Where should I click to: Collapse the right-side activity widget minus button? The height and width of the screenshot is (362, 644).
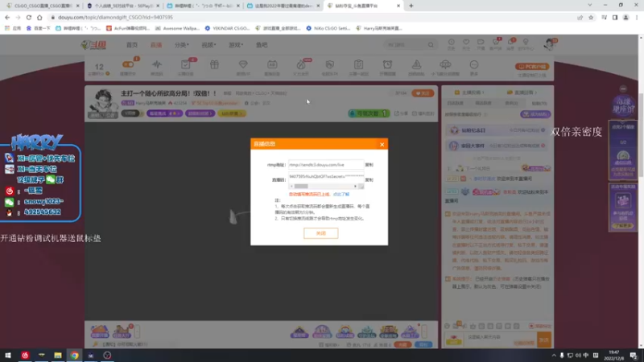623,88
